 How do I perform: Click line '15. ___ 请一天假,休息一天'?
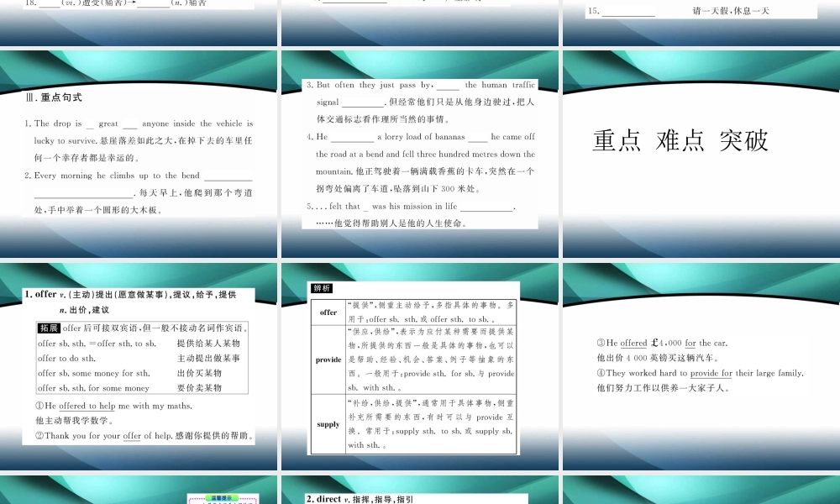pos(678,11)
